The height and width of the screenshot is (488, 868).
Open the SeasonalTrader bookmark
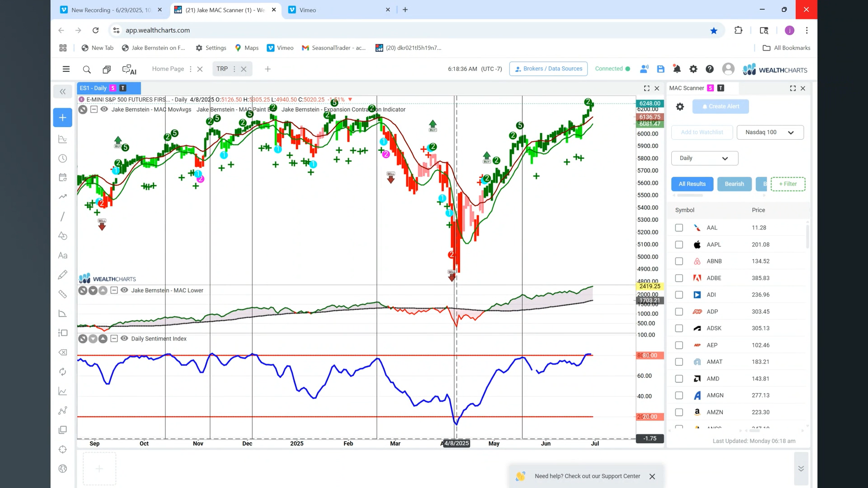click(334, 48)
